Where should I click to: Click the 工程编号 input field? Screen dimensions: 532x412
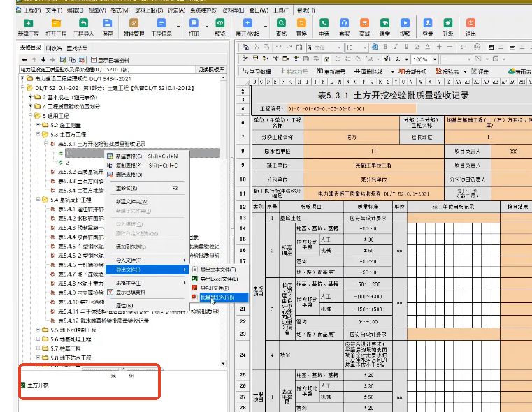point(351,109)
